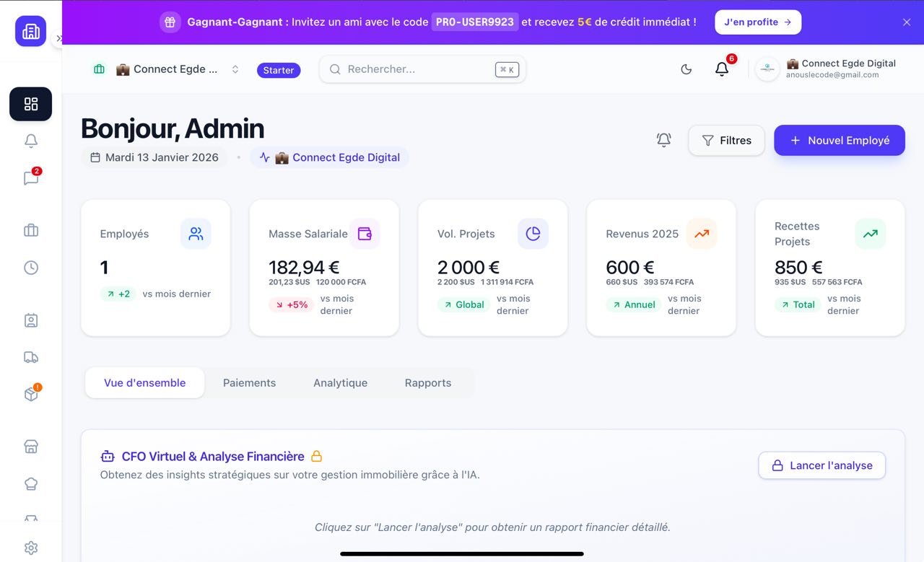The width and height of the screenshot is (924, 562).
Task: Open messages chat icon with 2 badge
Action: tap(30, 178)
